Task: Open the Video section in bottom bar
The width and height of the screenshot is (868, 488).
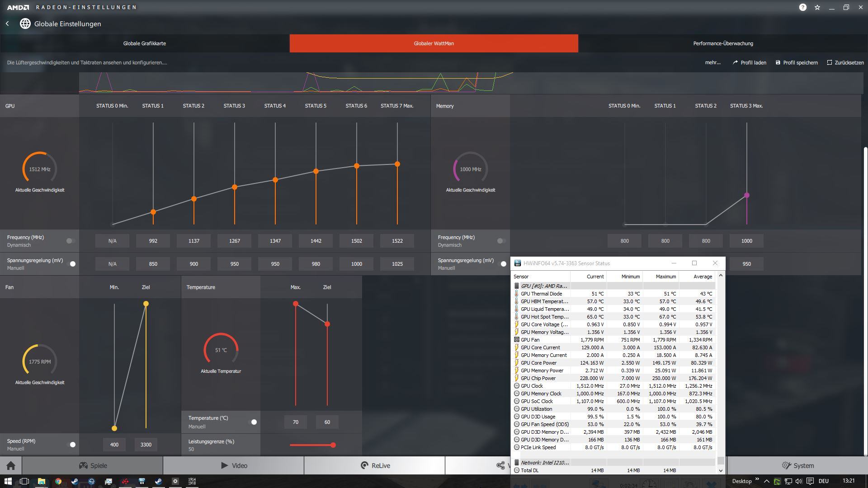Action: tap(234, 465)
